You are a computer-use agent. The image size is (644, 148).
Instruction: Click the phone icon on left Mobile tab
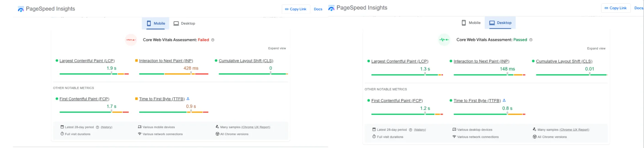click(149, 23)
